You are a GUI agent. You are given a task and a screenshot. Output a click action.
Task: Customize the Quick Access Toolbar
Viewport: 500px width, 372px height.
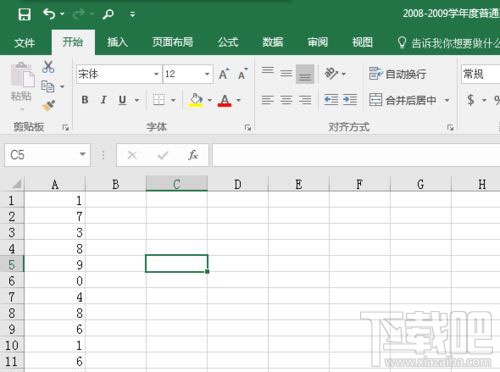click(x=132, y=14)
